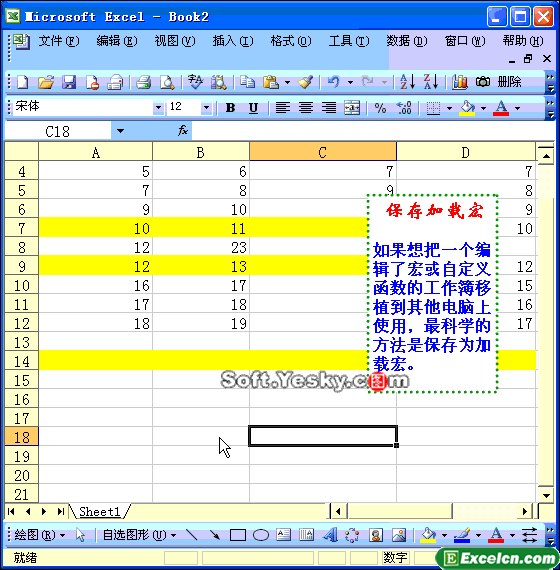
Task: Open the 工具 (Tools) menu
Action: click(349, 41)
